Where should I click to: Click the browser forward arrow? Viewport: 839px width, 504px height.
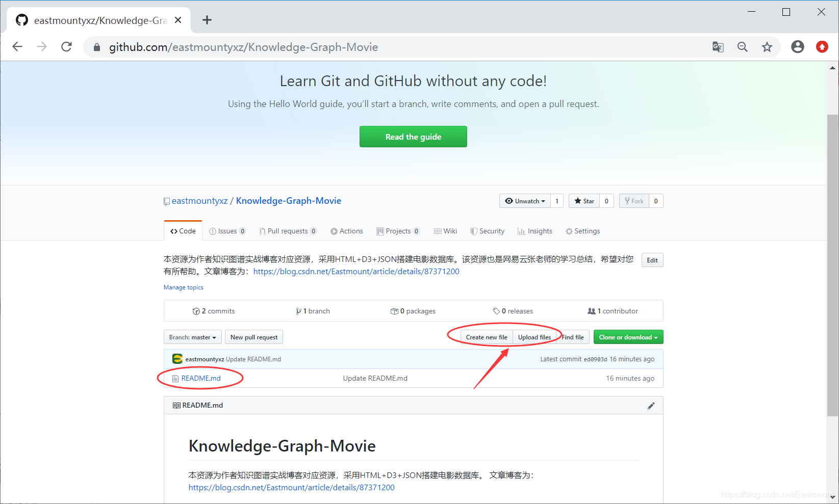42,47
